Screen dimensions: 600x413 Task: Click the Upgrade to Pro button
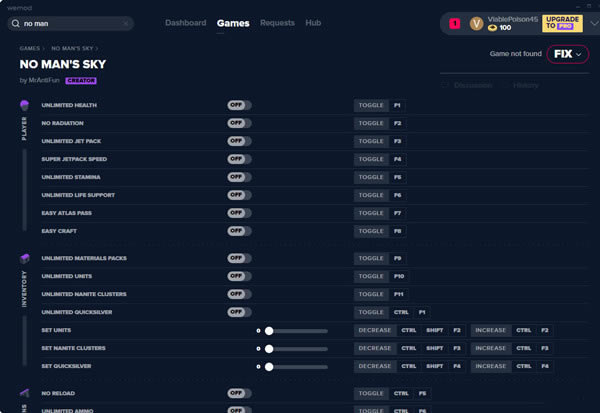pos(563,23)
